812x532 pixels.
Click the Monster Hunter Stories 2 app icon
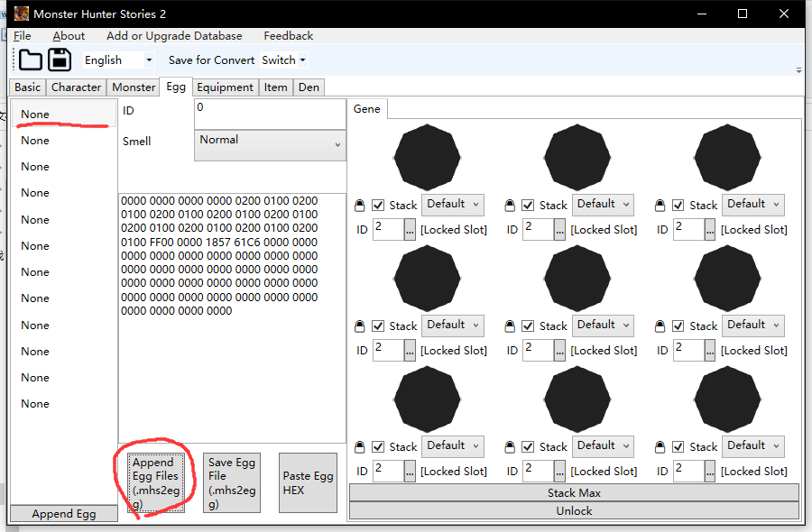(22, 14)
